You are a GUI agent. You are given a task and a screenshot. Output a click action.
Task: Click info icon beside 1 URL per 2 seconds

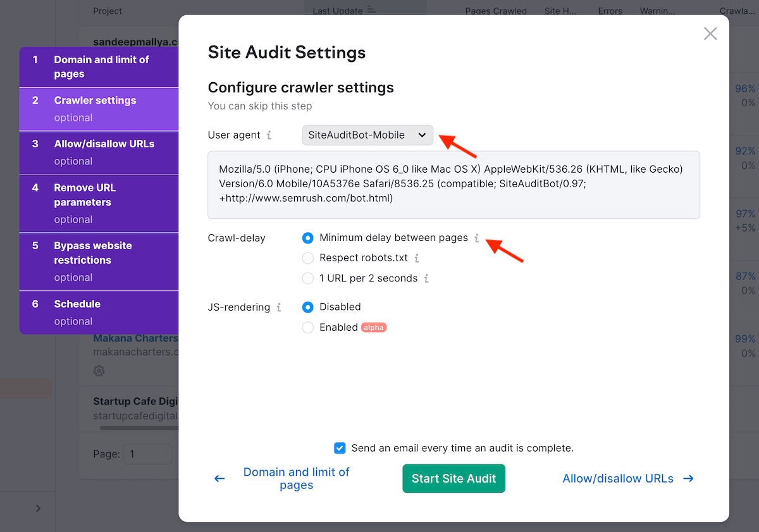click(426, 278)
